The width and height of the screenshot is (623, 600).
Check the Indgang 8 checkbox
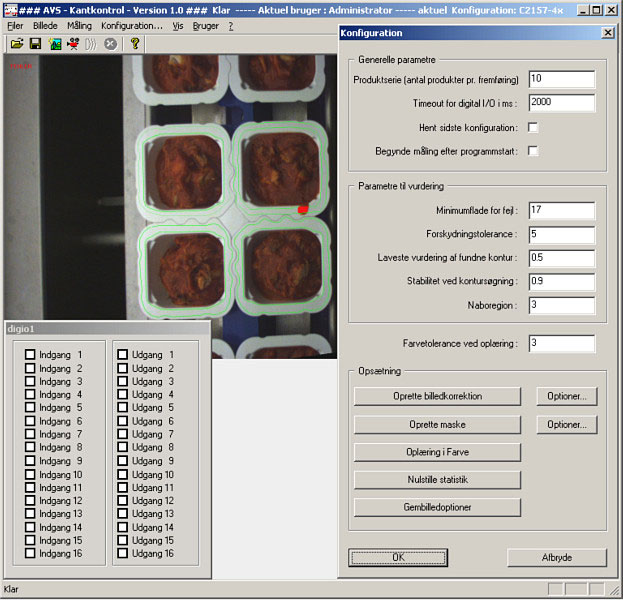(x=30, y=447)
